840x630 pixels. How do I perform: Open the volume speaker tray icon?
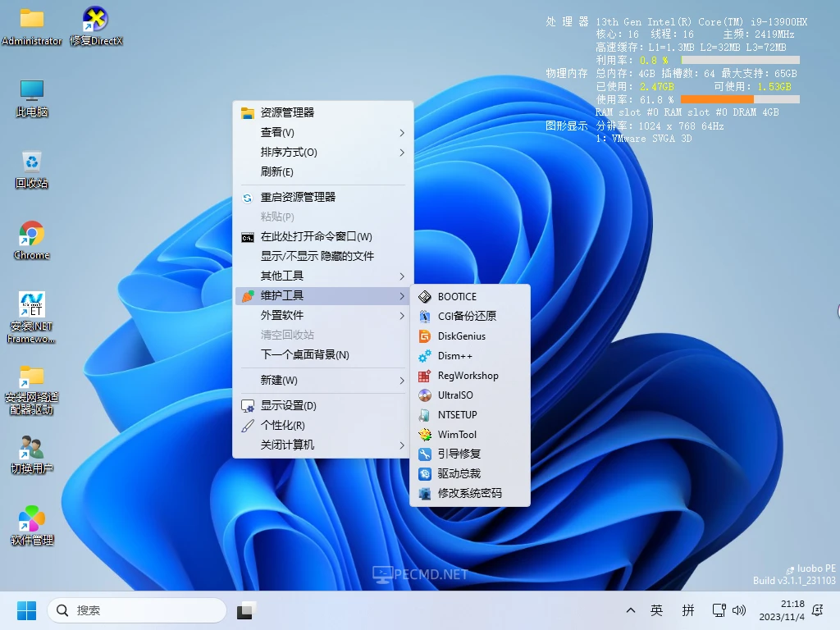[x=739, y=610]
